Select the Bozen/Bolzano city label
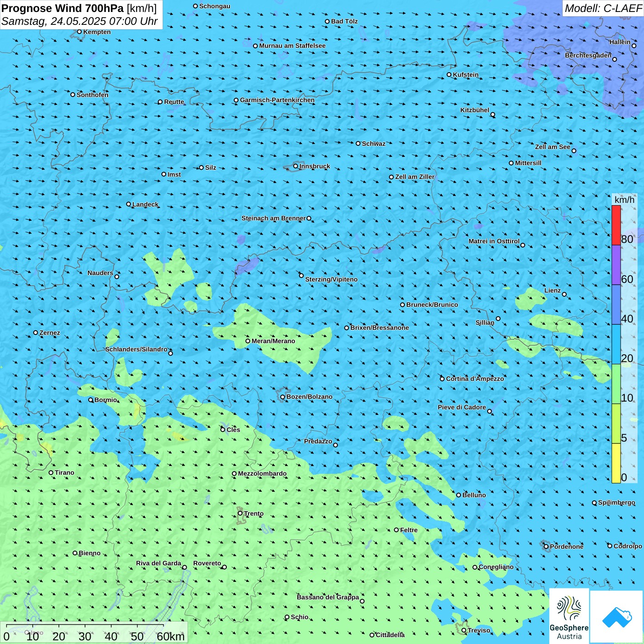The image size is (644, 644). (x=309, y=397)
